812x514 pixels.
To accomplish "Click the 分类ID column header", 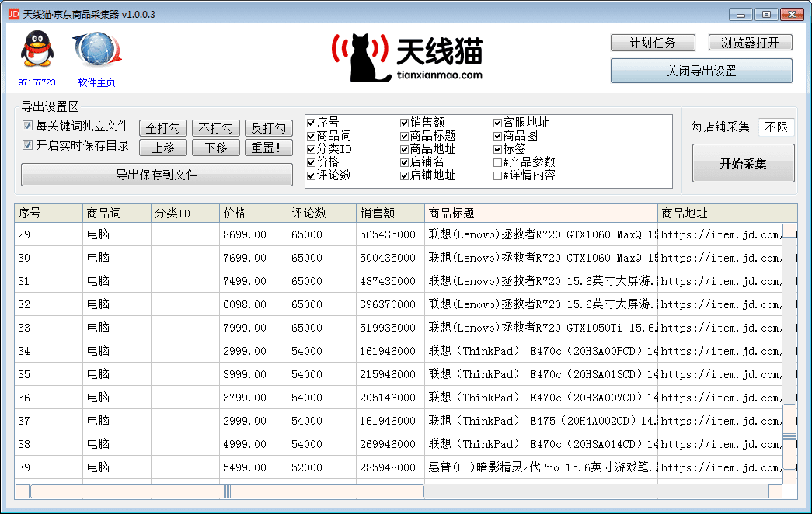I will pos(186,214).
